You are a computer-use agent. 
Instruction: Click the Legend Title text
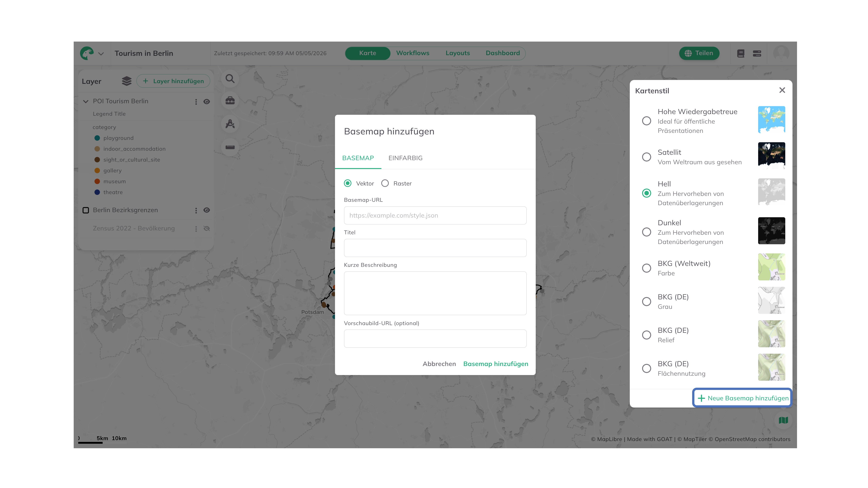109,114
